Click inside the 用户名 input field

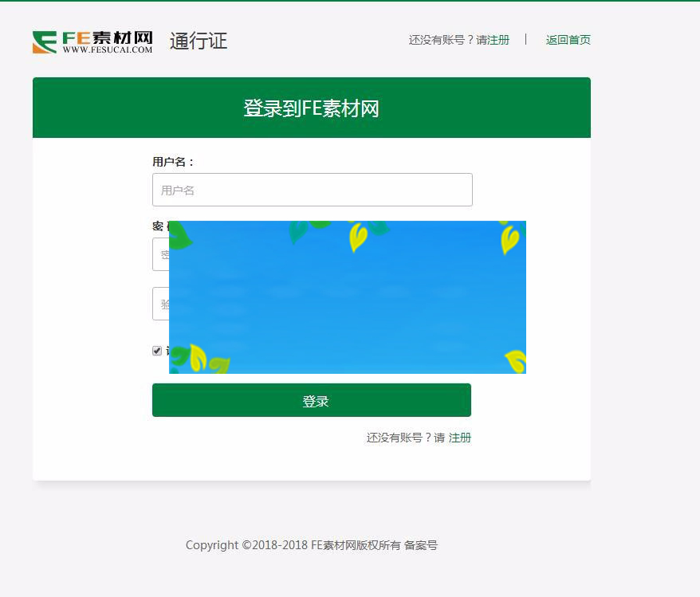point(312,190)
